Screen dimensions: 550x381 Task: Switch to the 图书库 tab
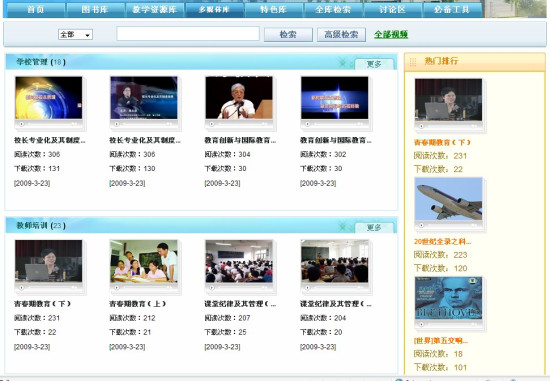coord(95,9)
